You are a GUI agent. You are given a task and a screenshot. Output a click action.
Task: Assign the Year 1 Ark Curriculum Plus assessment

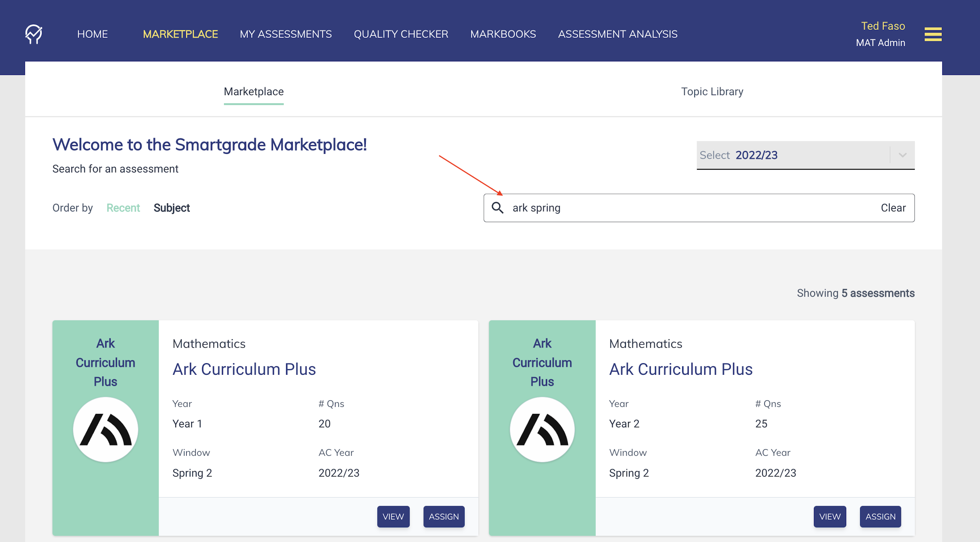pos(444,517)
